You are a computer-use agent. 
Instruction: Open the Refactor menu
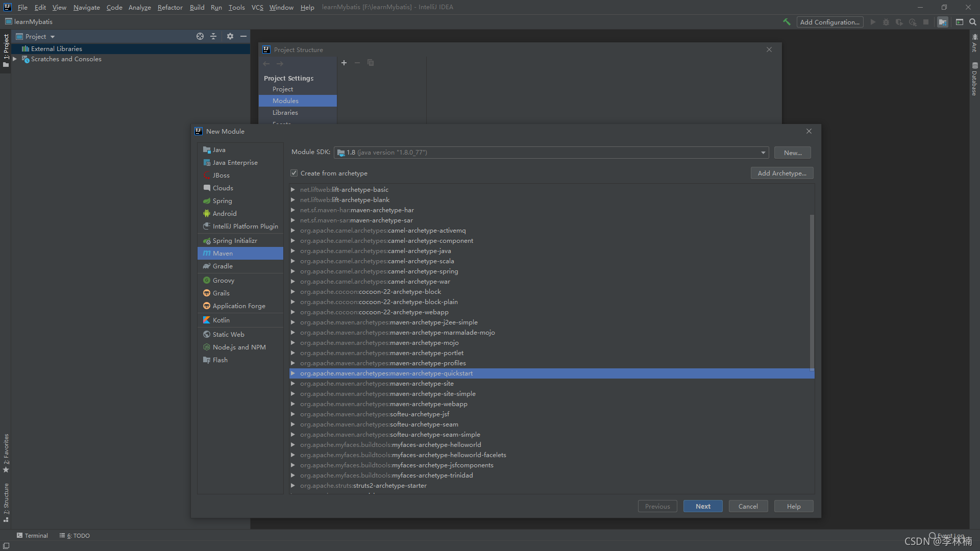click(x=170, y=7)
